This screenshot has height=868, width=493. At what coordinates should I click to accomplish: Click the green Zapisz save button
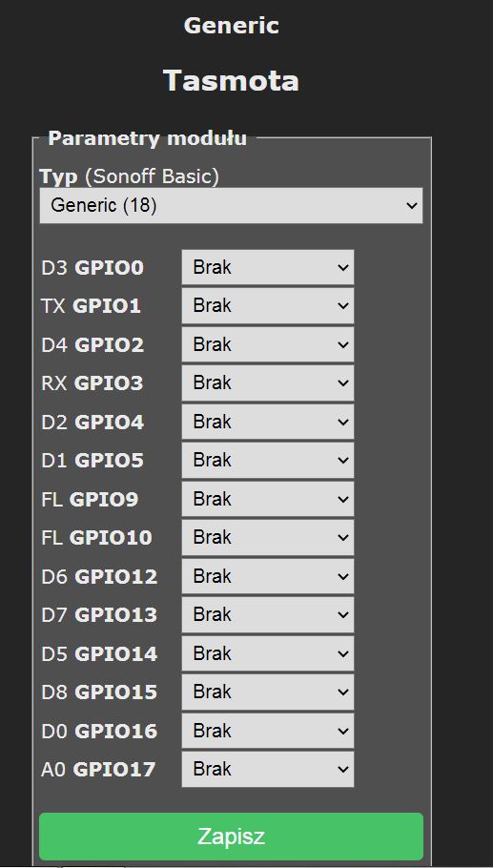tap(231, 837)
